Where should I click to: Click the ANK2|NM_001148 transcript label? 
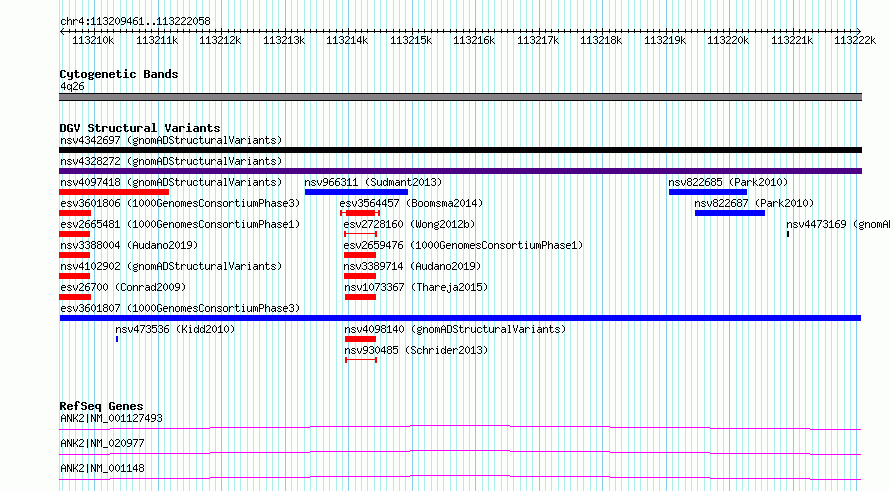point(102,468)
